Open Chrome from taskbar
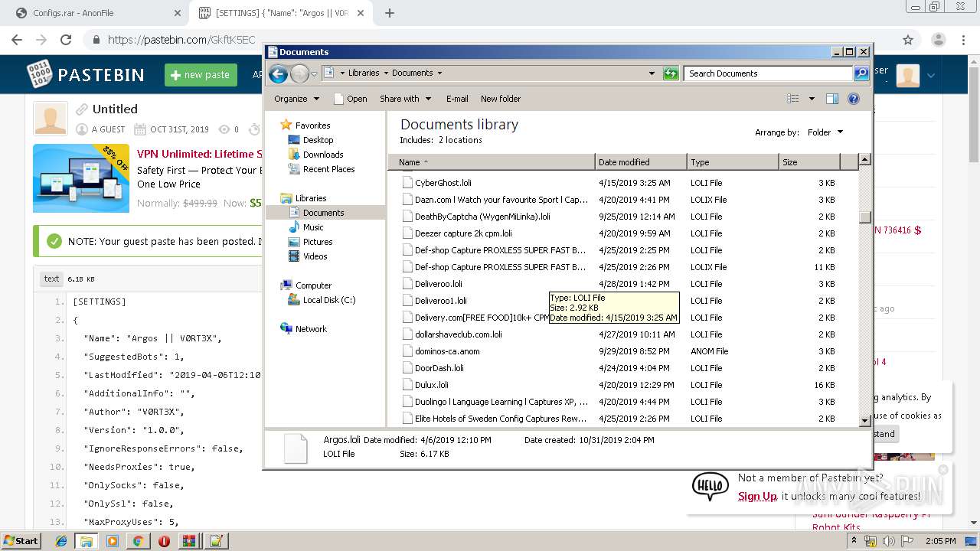The image size is (980, 551). (x=138, y=540)
